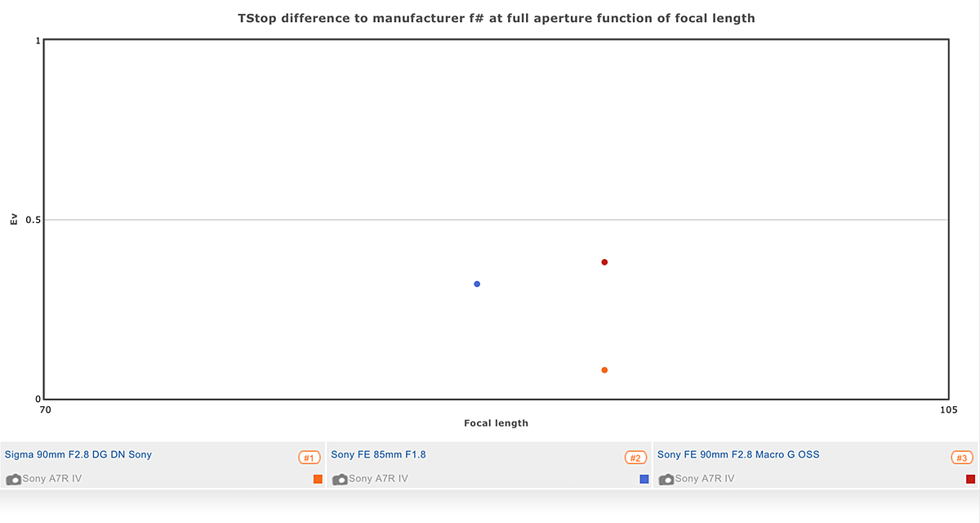Click the orange color swatch for Sigma lens

coord(318,479)
